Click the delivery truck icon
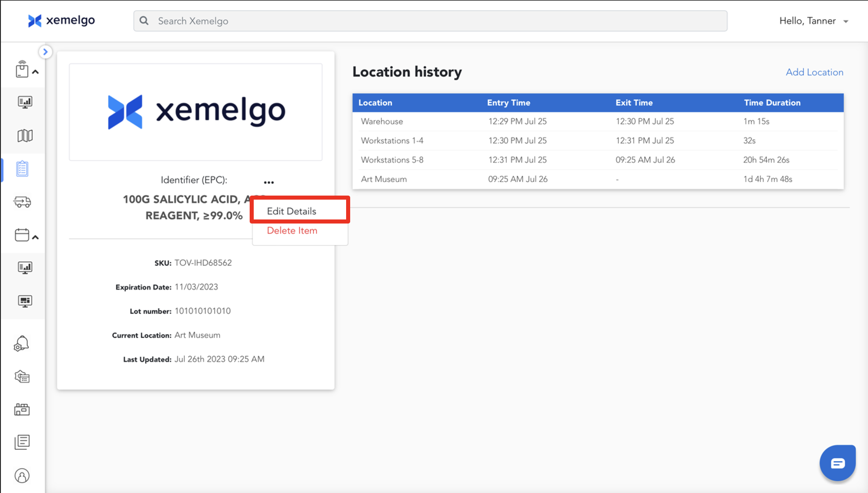868x493 pixels. coord(22,202)
